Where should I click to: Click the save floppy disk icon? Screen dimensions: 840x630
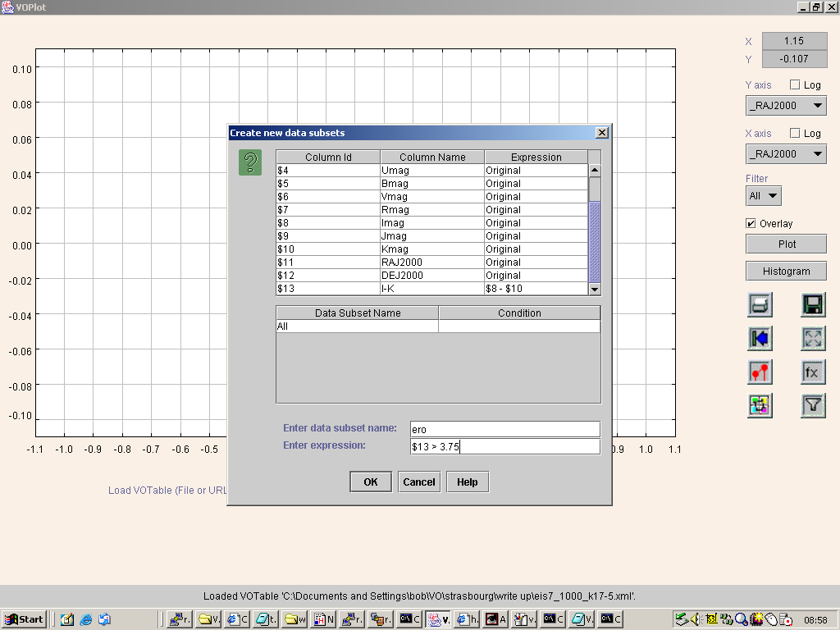tap(813, 305)
